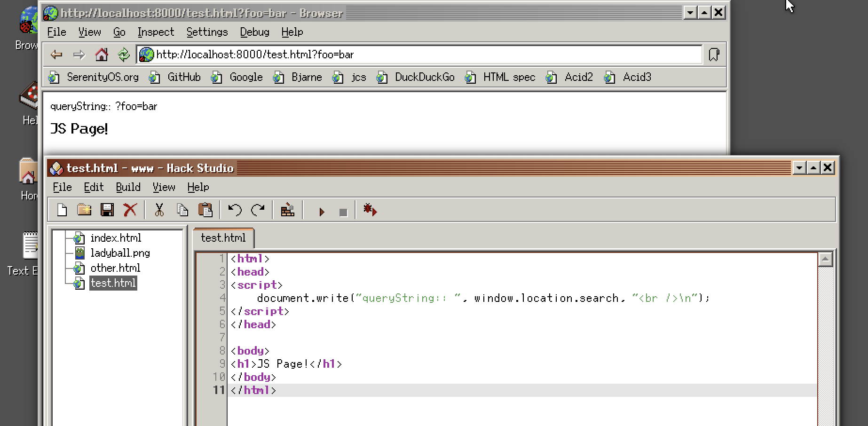Close the Hack Studio window
The image size is (868, 426).
(828, 168)
